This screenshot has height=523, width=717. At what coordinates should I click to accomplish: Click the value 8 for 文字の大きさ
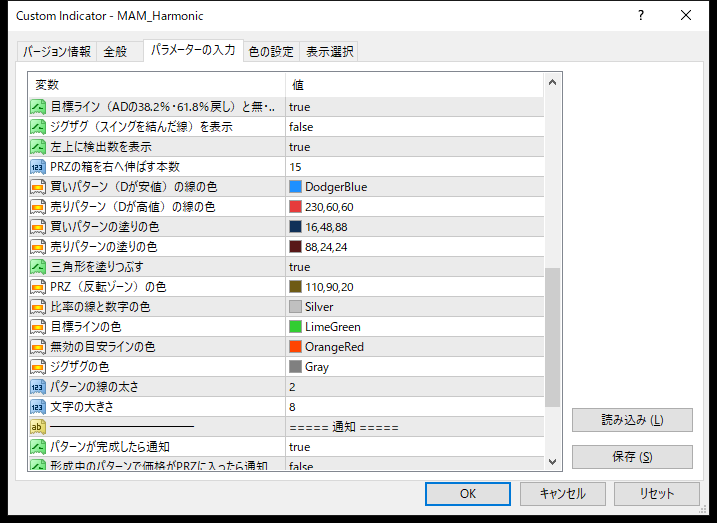(414, 407)
